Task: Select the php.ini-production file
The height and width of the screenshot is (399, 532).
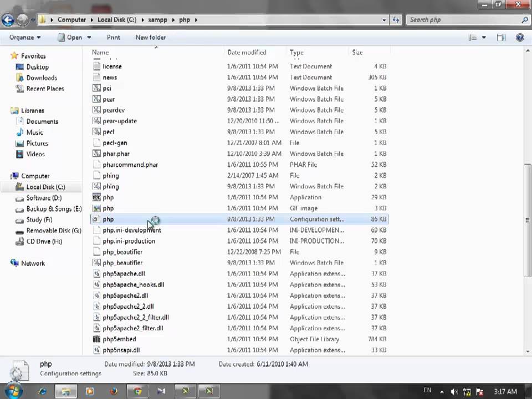Action: [x=239, y=241]
